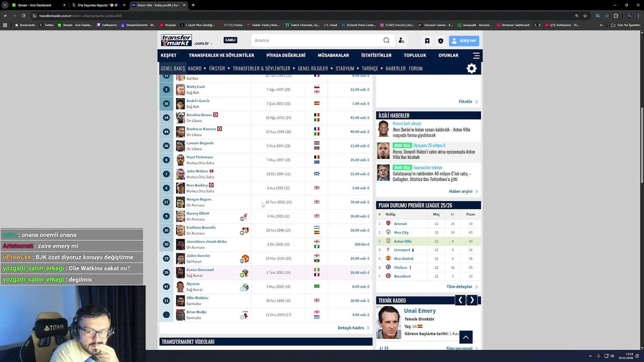Screen dimensions: 644x362
Task: Open OYUNLAR menu
Action: (x=448, y=55)
